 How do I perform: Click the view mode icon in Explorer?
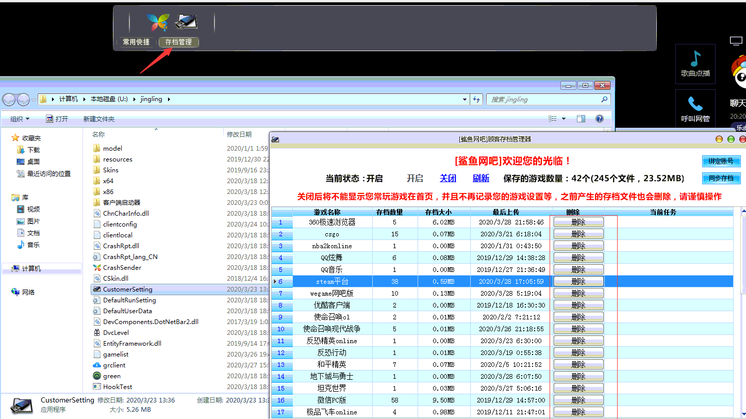point(552,119)
